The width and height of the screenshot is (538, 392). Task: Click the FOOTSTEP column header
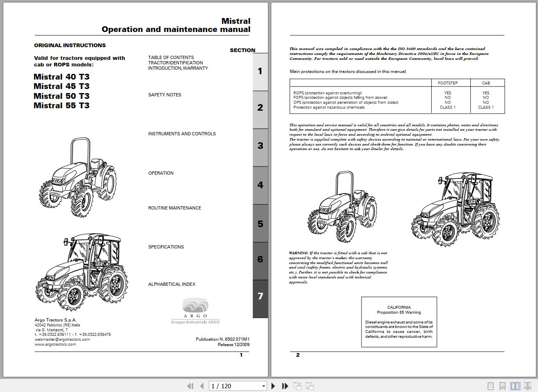(x=448, y=83)
